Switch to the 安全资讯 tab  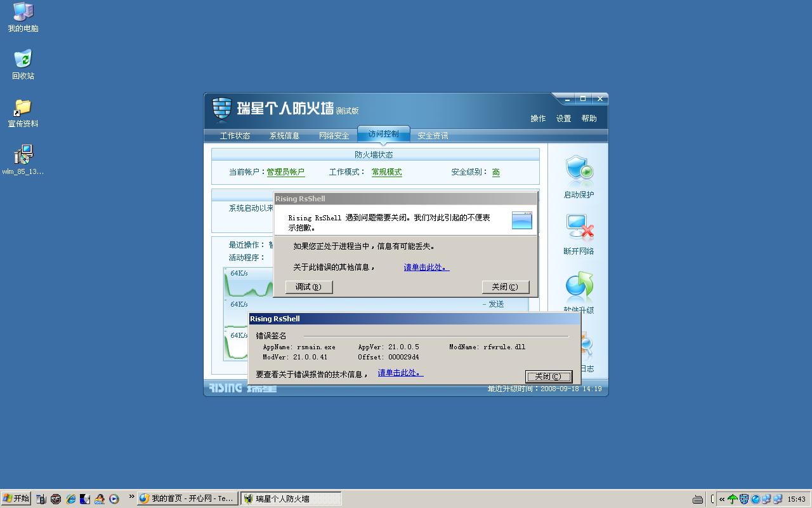[x=433, y=136]
